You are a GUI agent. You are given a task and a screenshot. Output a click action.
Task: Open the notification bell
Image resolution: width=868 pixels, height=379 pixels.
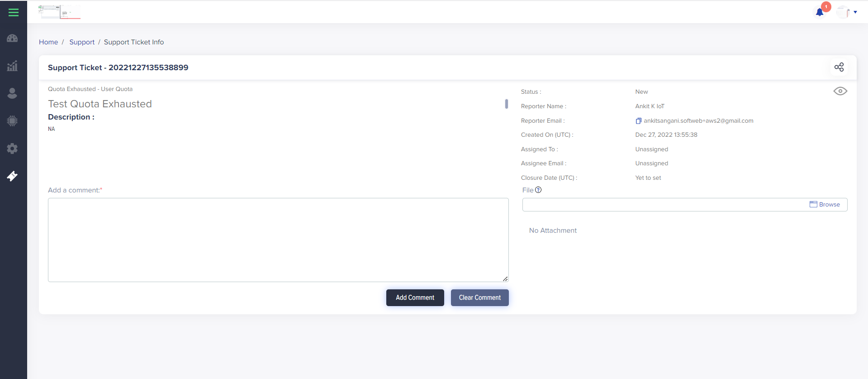click(820, 12)
